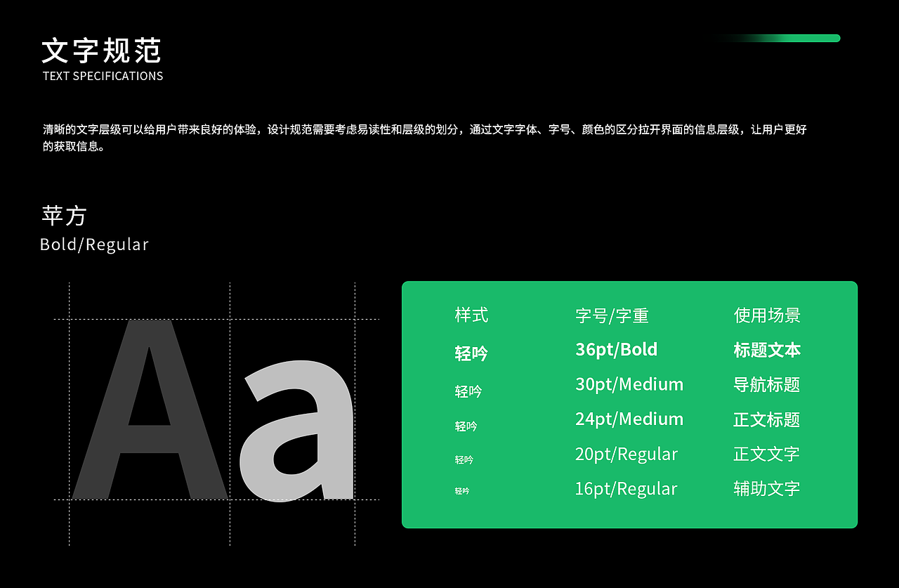Select the font name 苹方
This screenshot has width=899, height=588.
(x=64, y=216)
